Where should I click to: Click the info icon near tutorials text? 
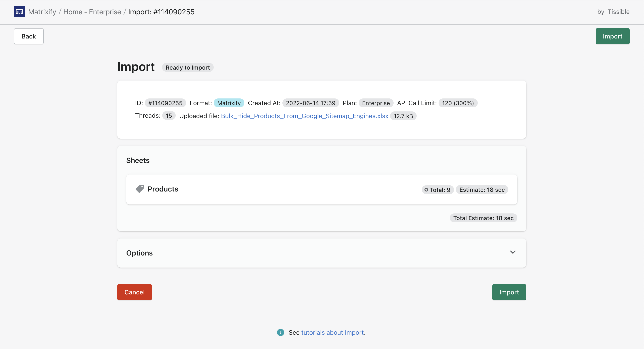pos(280,332)
